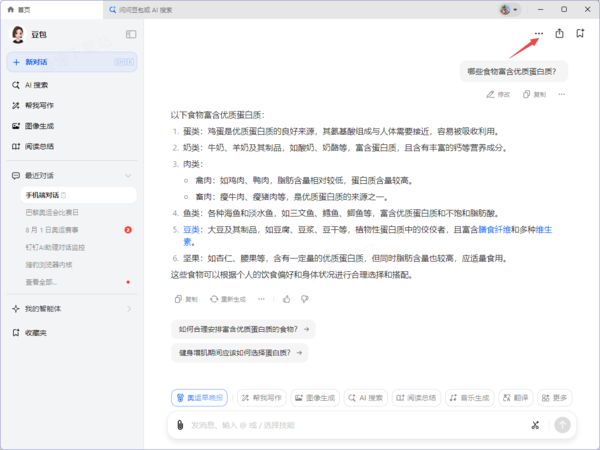
Task: Copy the answer with 复制 below response
Action: point(186,299)
